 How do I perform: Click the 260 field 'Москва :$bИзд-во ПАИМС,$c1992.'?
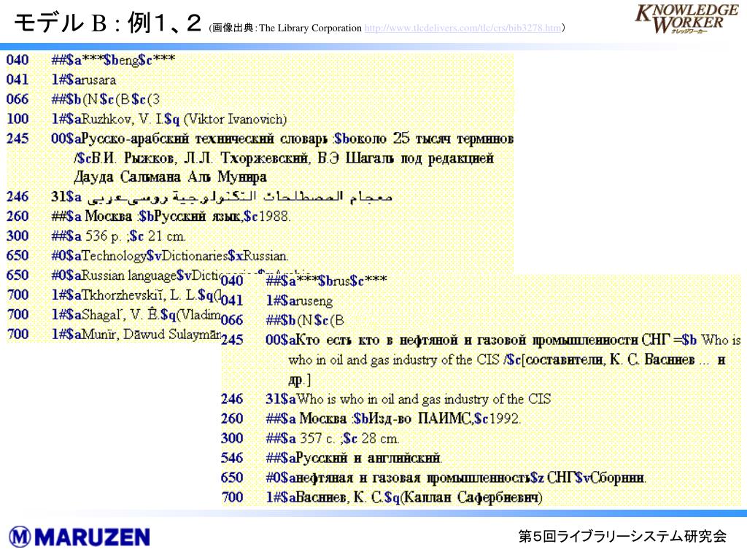coord(393,419)
